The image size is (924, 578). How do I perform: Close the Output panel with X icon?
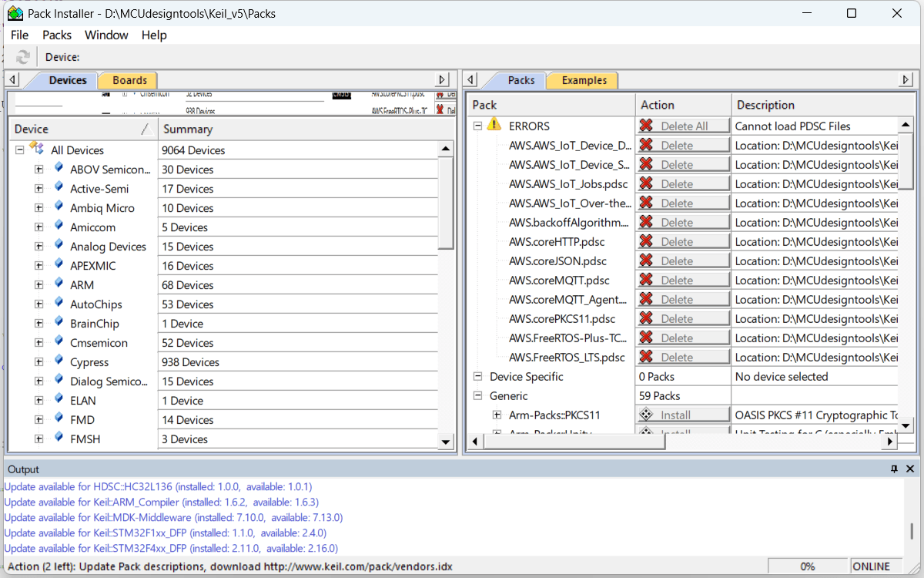click(910, 469)
